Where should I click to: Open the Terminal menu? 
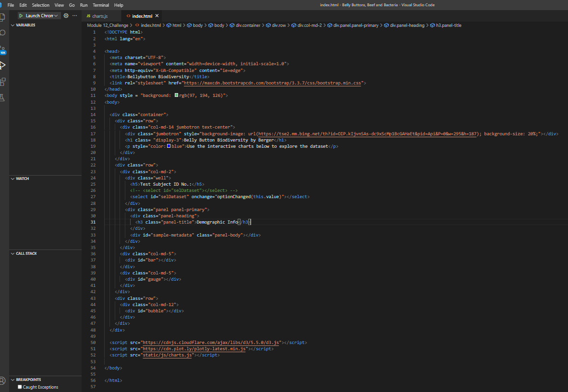click(101, 5)
